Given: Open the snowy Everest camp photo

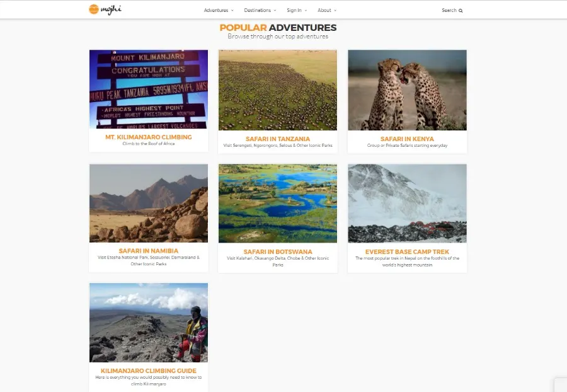Looking at the screenshot, I should pyautogui.click(x=407, y=203).
